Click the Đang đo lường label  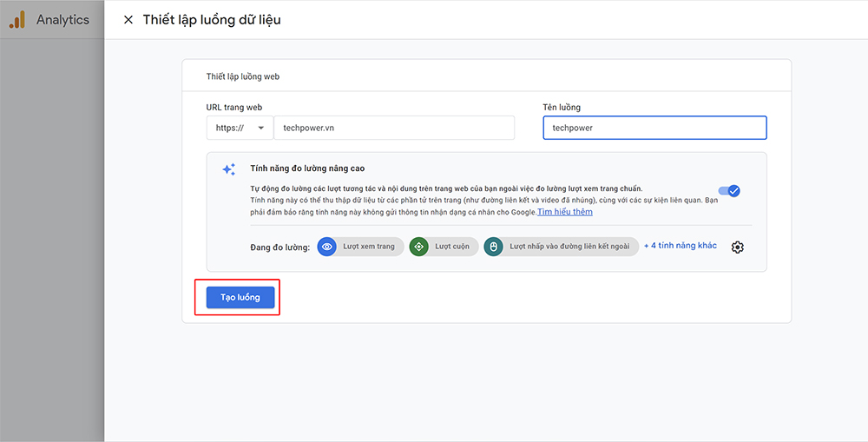(279, 247)
